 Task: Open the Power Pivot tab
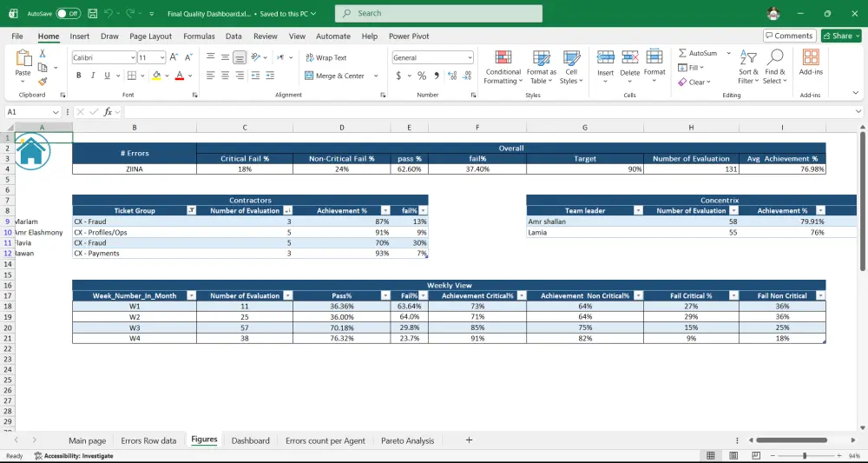tap(409, 36)
